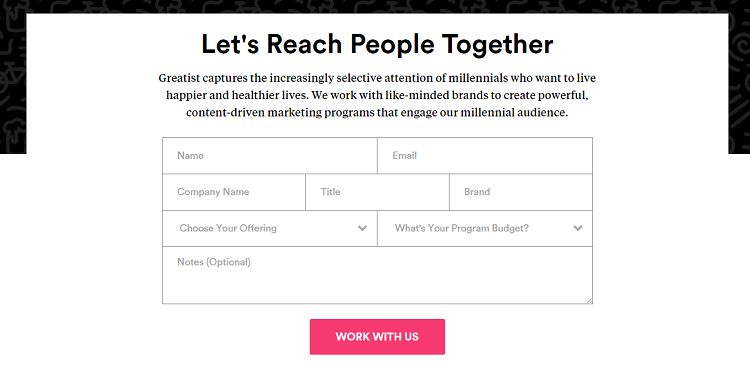
Task: Click the Notes box resize grip corner
Action: tap(590, 301)
